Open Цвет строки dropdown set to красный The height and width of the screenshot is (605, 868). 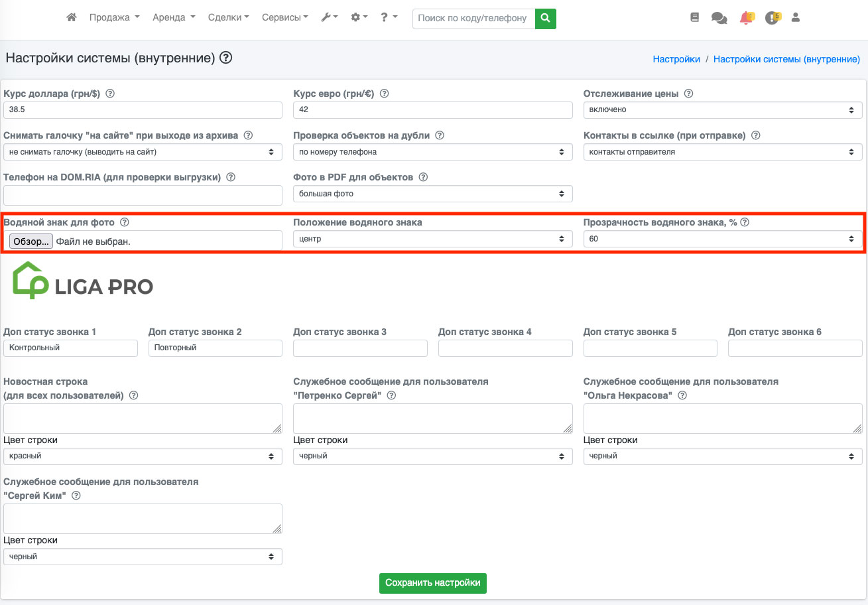click(x=143, y=456)
